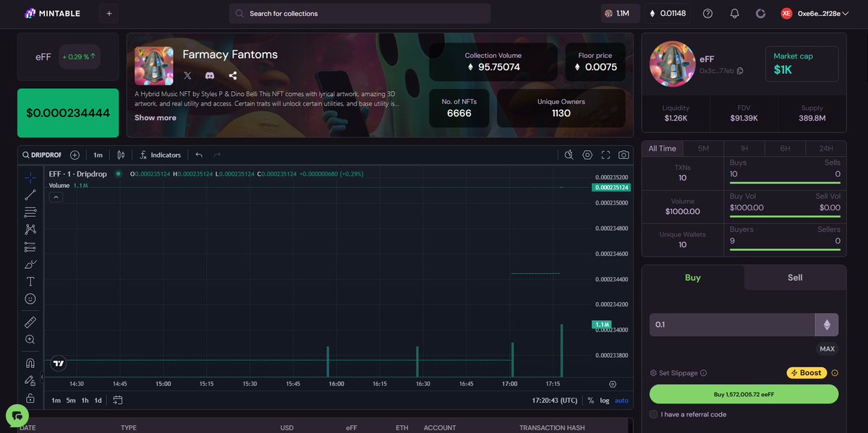Take a chart snapshot with camera icon

[624, 155]
